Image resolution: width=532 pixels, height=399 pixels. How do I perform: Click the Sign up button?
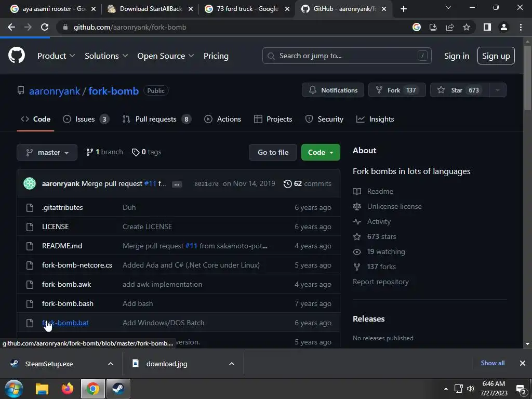(x=496, y=56)
